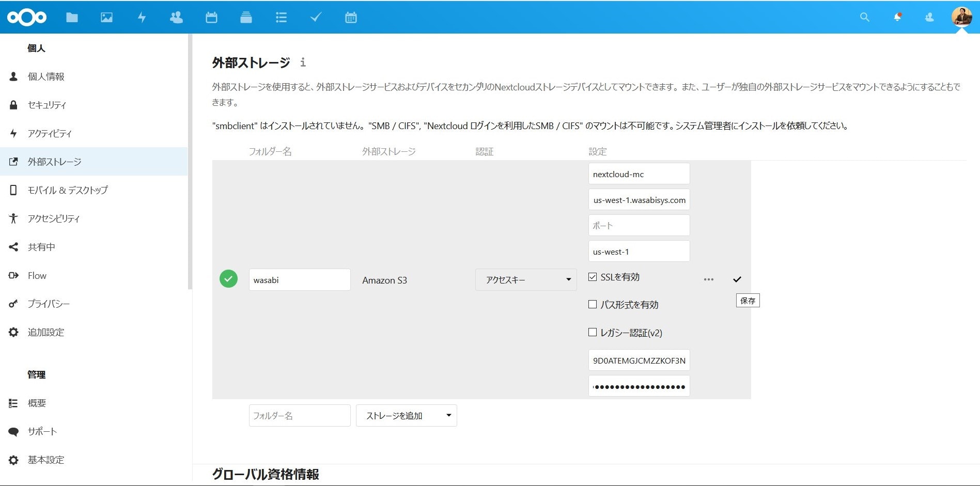
Task: Open 共有中 settings in sidebar
Action: [x=94, y=247]
